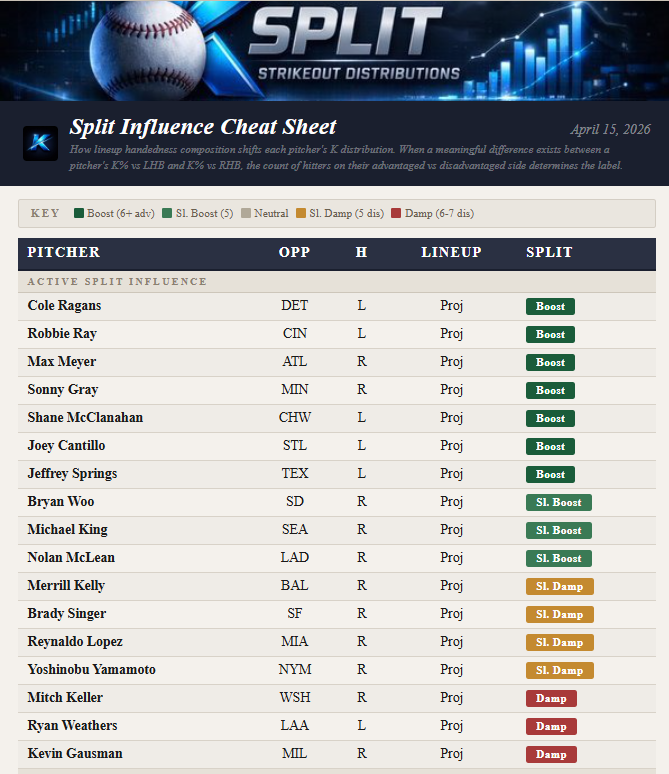Select pitcher name Bryan Woo
Image resolution: width=669 pixels, height=774 pixels.
point(61,502)
